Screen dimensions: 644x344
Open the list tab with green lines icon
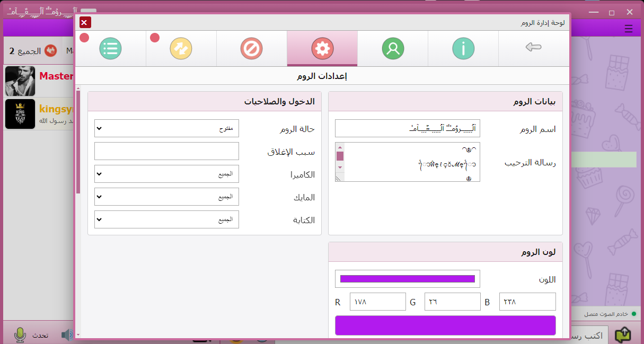coord(110,49)
